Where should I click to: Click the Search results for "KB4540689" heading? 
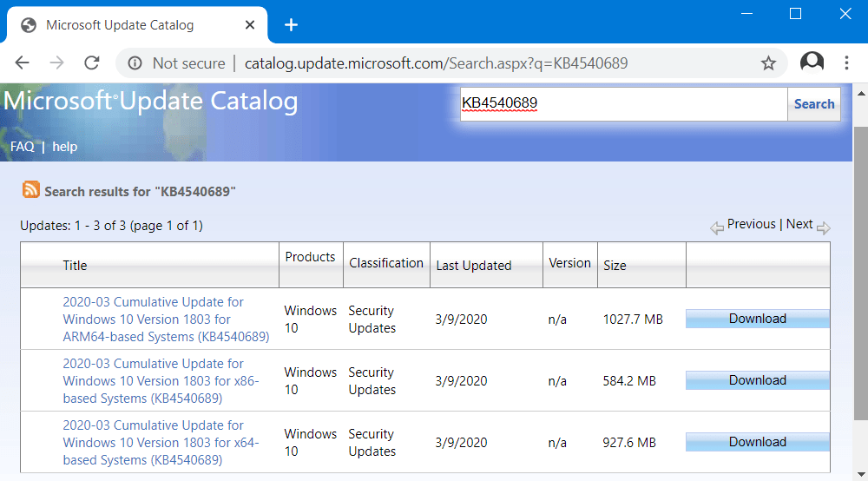140,192
